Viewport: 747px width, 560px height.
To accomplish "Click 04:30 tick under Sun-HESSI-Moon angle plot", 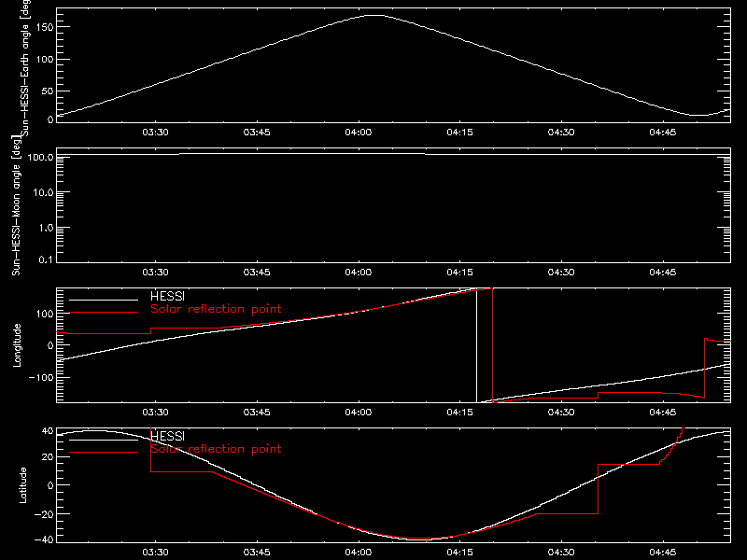I will coord(561,272).
